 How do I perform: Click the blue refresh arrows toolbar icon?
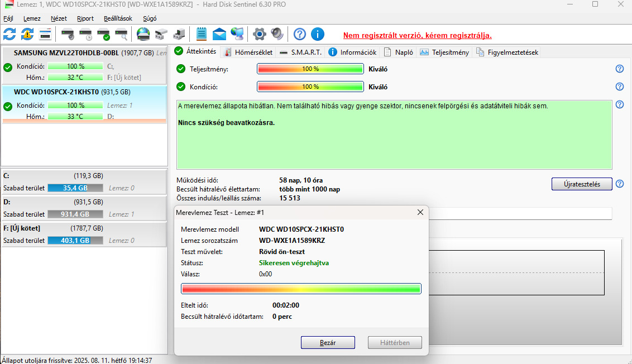pyautogui.click(x=9, y=34)
